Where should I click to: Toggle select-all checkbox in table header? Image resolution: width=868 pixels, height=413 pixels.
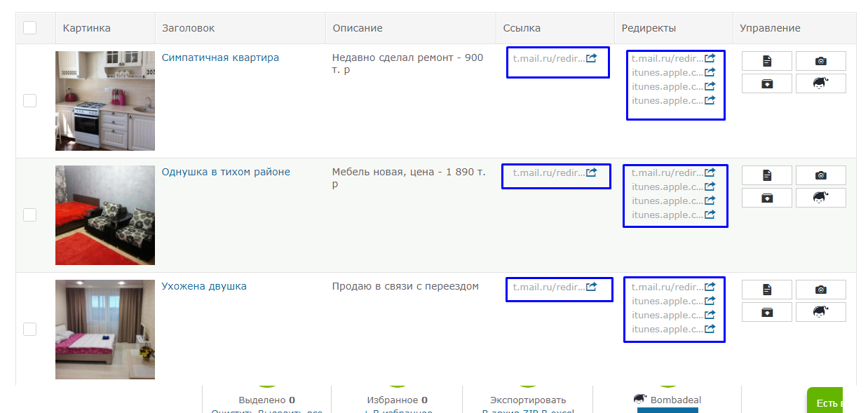click(x=29, y=27)
